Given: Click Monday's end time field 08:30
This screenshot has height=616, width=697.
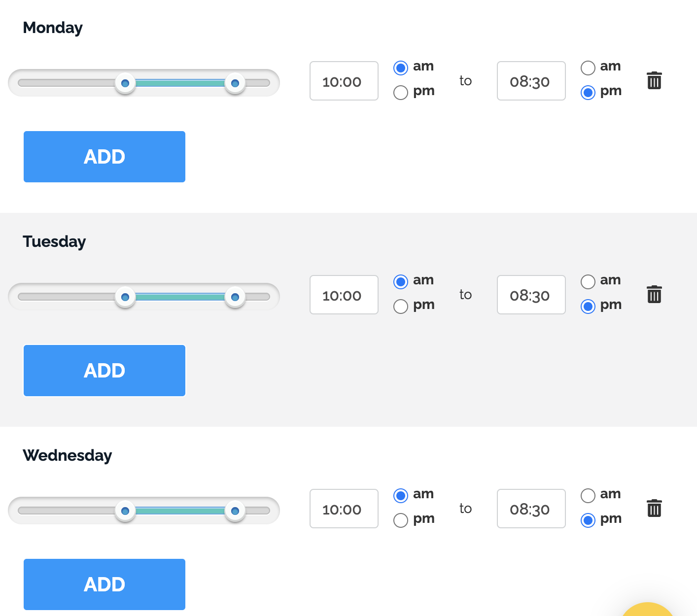Looking at the screenshot, I should pyautogui.click(x=531, y=81).
